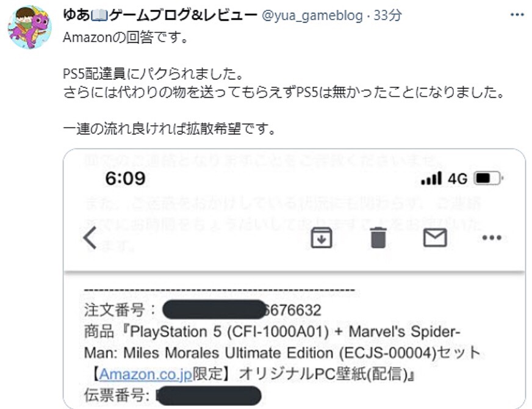Viewport: 532px width, 409px height.
Task: Click the envelope mark-unread icon
Action: pyautogui.click(x=435, y=237)
